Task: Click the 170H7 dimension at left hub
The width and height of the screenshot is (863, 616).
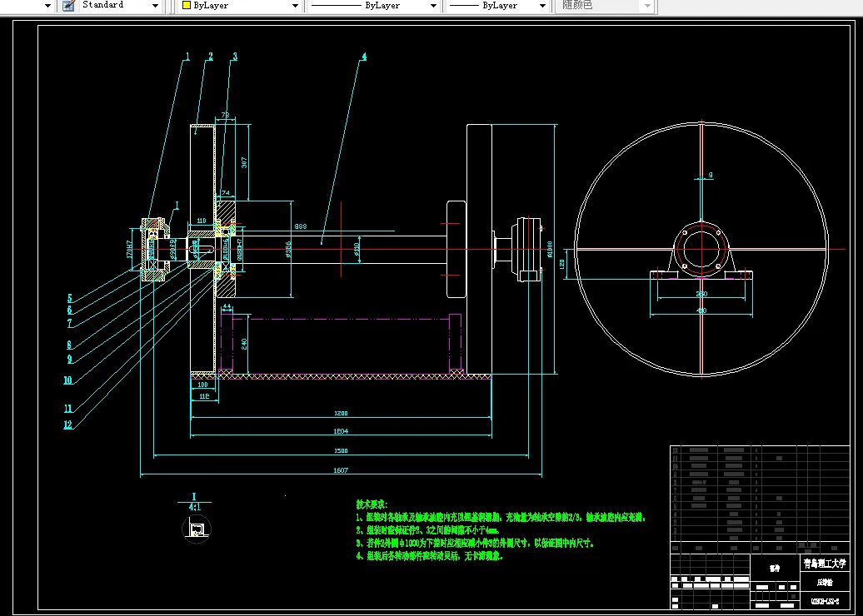Action: pyautogui.click(x=129, y=249)
